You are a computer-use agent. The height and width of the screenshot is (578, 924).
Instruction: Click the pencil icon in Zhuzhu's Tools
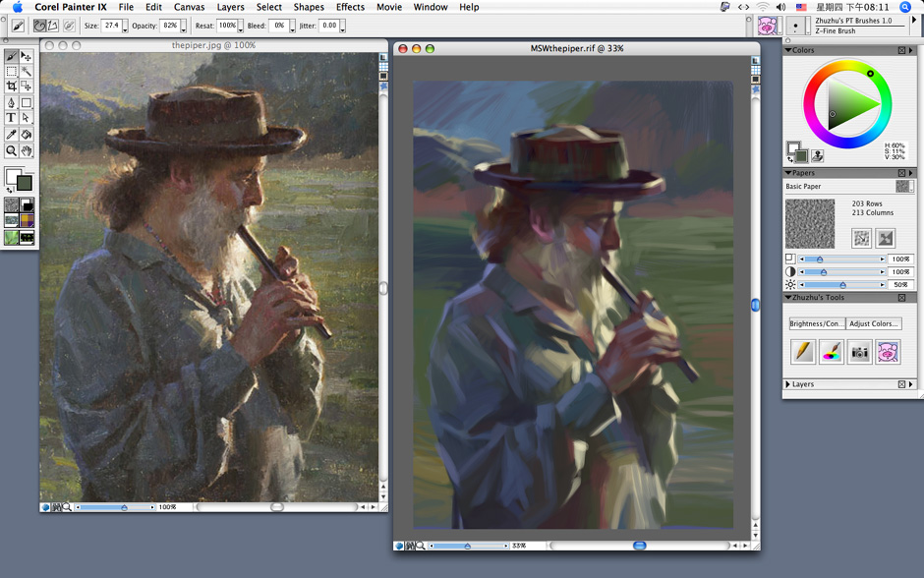tap(803, 352)
